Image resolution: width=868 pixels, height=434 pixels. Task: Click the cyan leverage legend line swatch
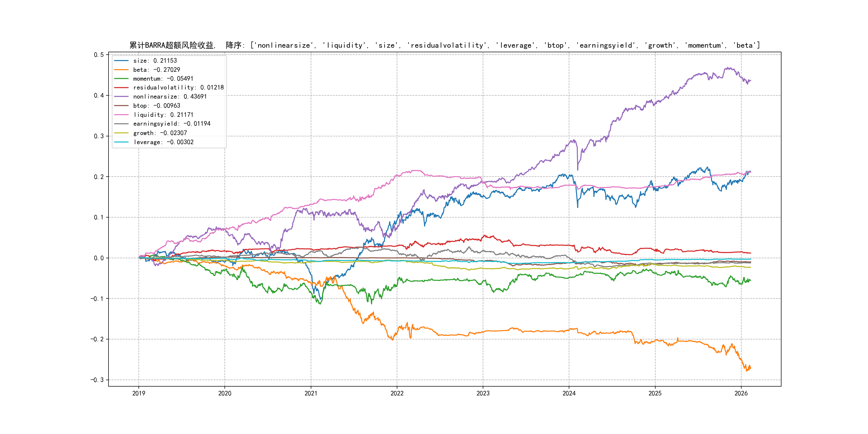(121, 142)
